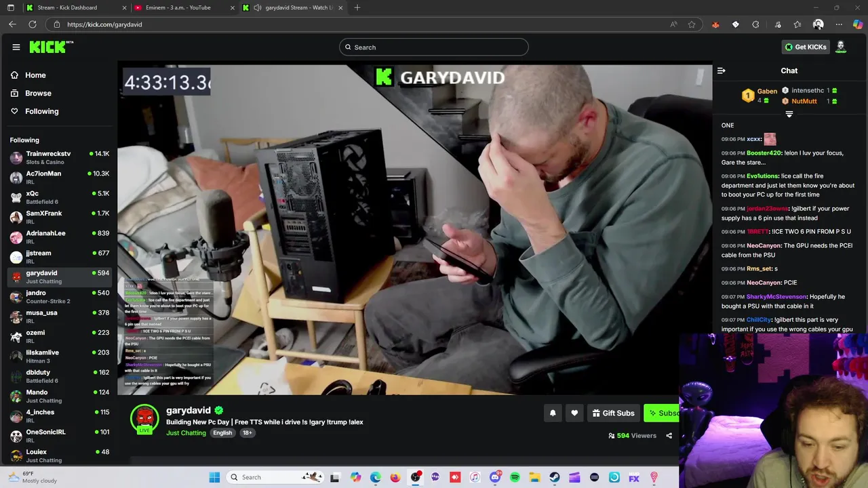The height and width of the screenshot is (488, 868).
Task: Open the jandro channel
Action: point(59,297)
